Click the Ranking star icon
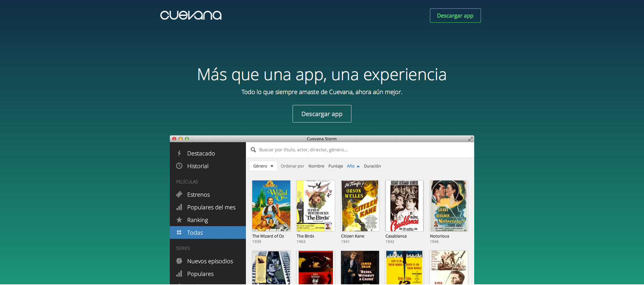The image size is (644, 285). [179, 220]
